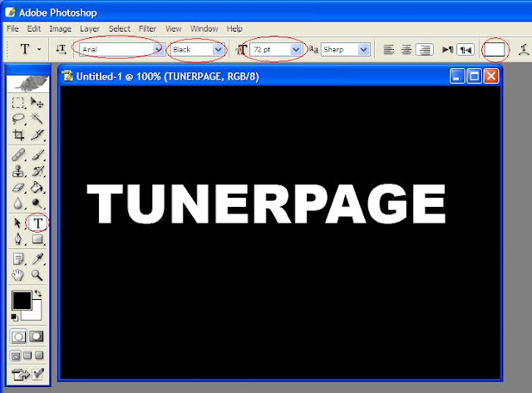Open Create Warped Text icon
Screen dimensions: 532x393
(x=524, y=50)
